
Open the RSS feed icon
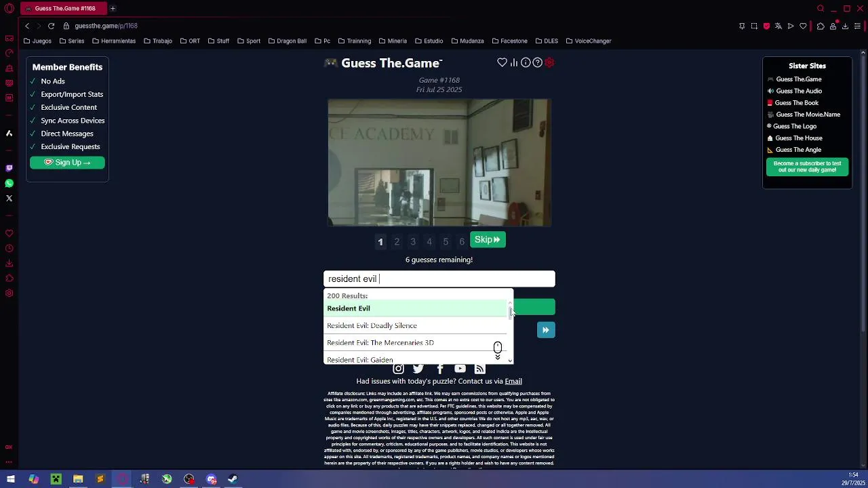pos(480,369)
